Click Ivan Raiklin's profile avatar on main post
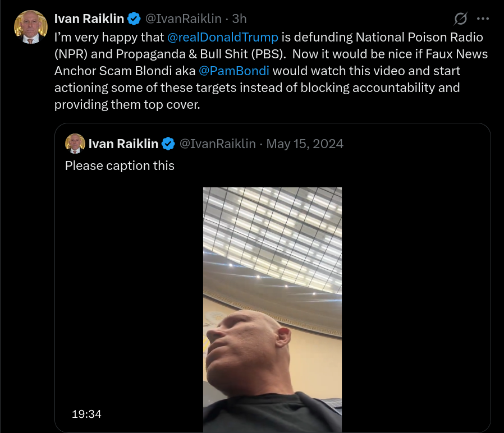This screenshot has height=433, width=504. tap(31, 27)
